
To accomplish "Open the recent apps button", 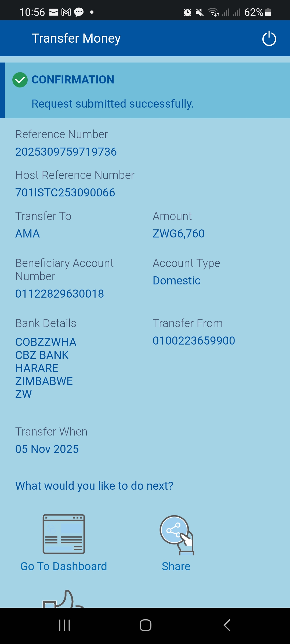I will click(64, 625).
